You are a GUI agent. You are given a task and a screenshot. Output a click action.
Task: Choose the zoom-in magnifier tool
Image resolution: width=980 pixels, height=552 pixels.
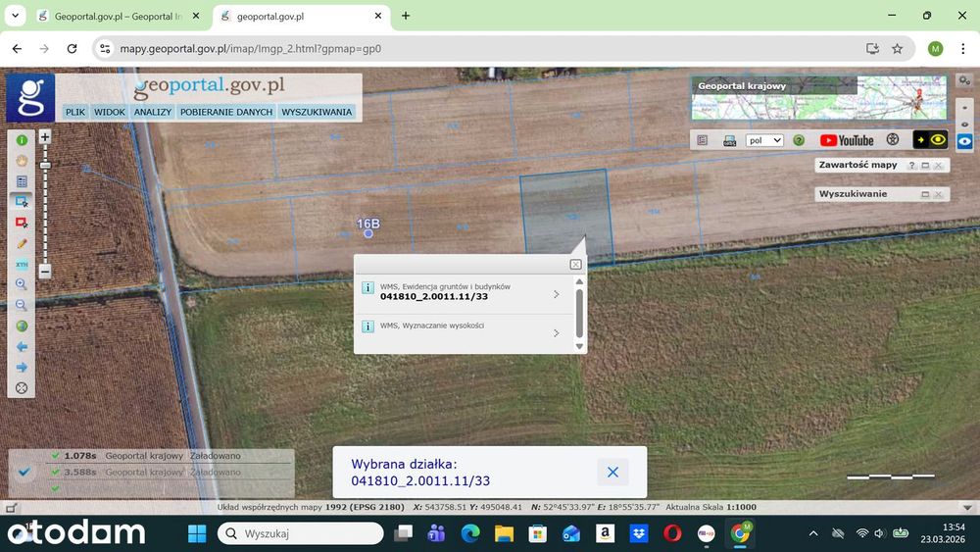click(x=22, y=283)
